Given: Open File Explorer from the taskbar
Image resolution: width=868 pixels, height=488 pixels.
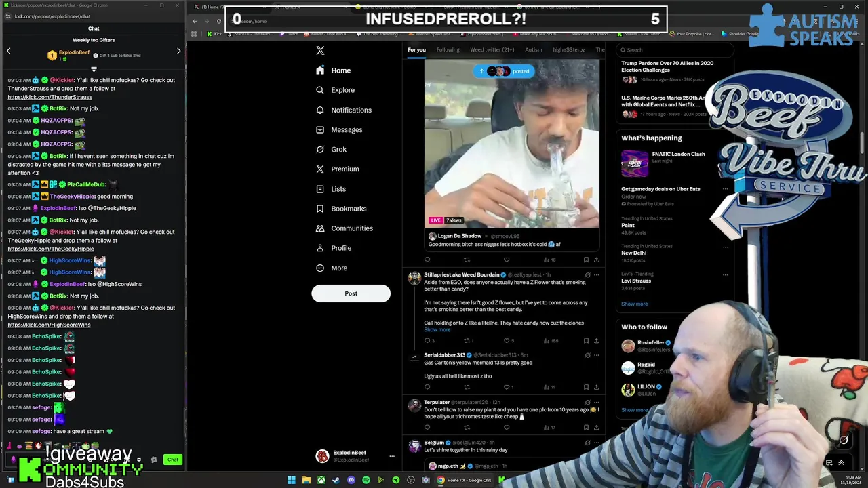Looking at the screenshot, I should point(306,480).
